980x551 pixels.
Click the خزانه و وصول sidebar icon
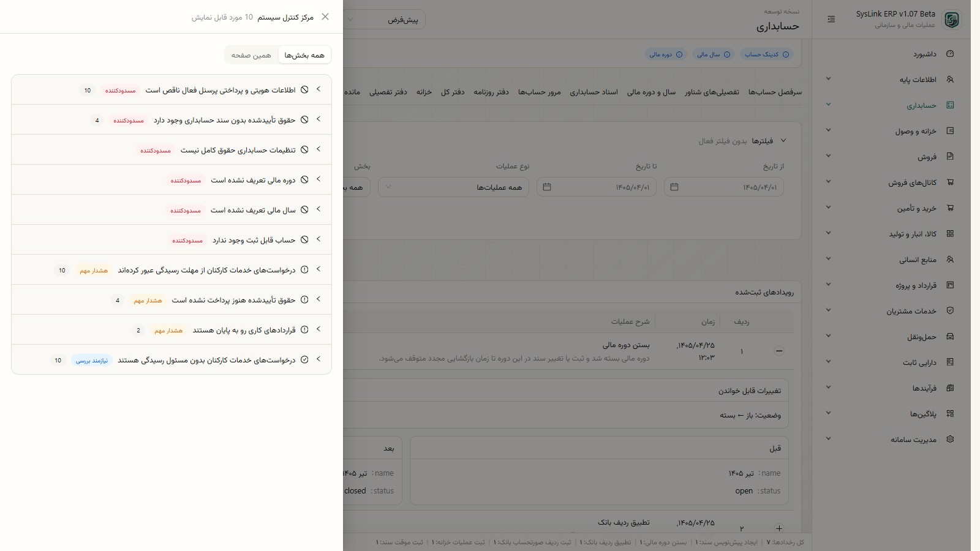tap(950, 131)
